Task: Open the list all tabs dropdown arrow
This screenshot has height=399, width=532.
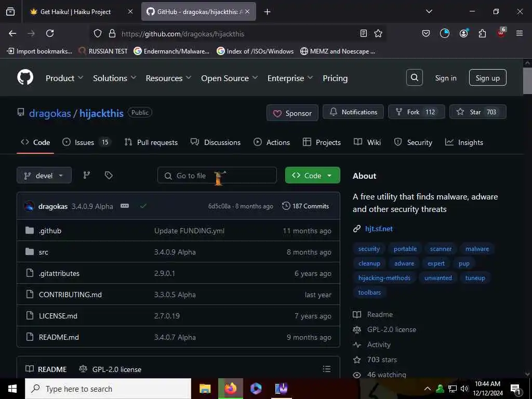Action: pyautogui.click(x=429, y=11)
